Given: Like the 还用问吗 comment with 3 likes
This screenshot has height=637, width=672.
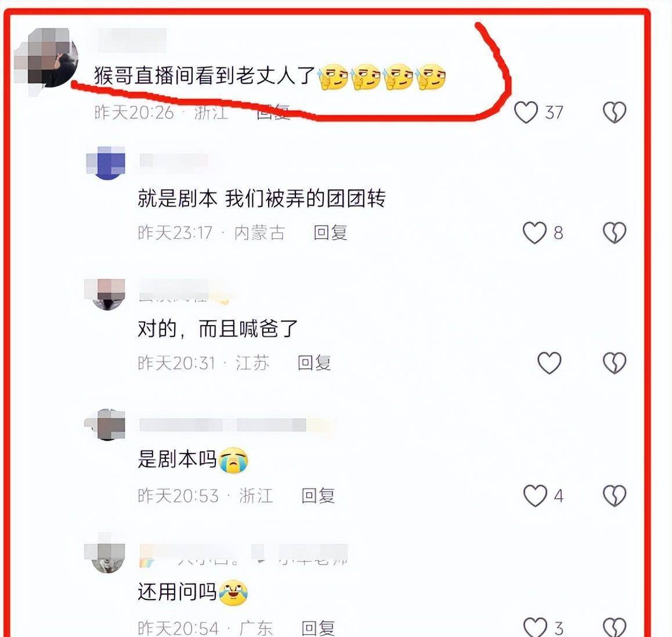Looking at the screenshot, I should [535, 627].
